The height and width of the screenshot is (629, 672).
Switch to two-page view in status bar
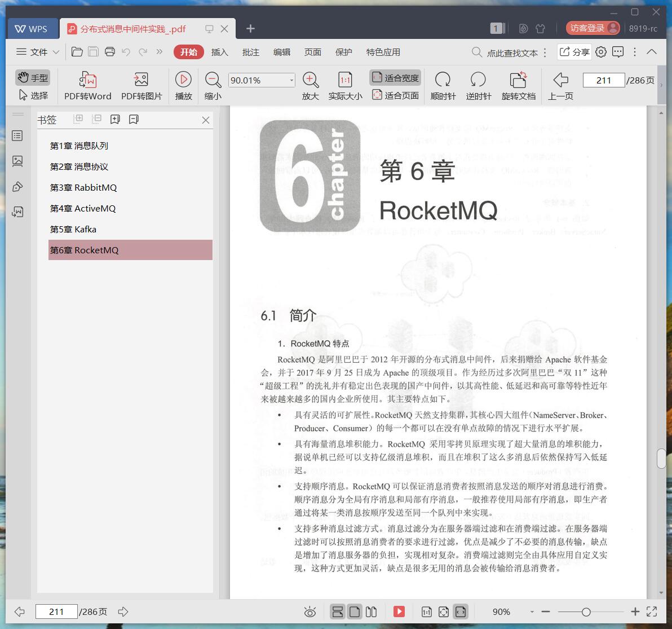(371, 612)
